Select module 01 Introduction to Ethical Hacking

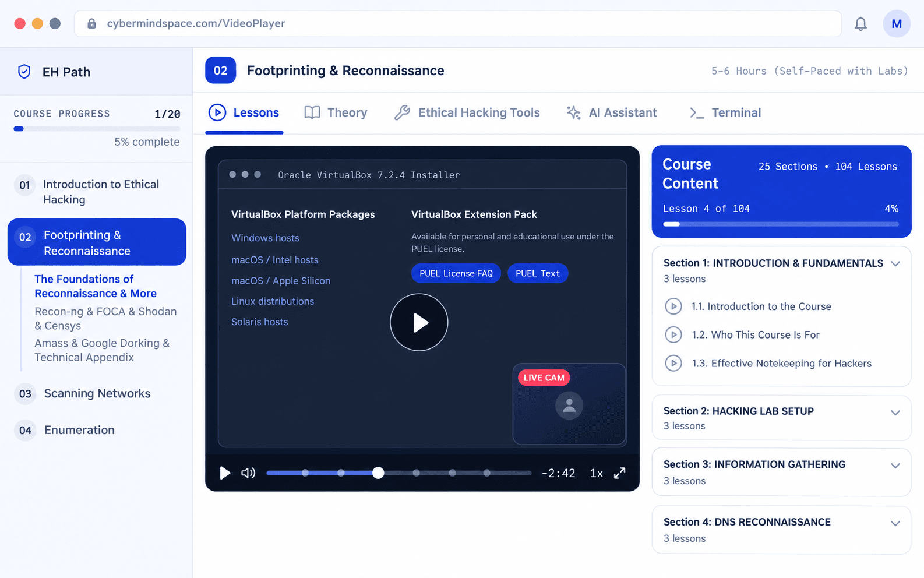coord(97,192)
